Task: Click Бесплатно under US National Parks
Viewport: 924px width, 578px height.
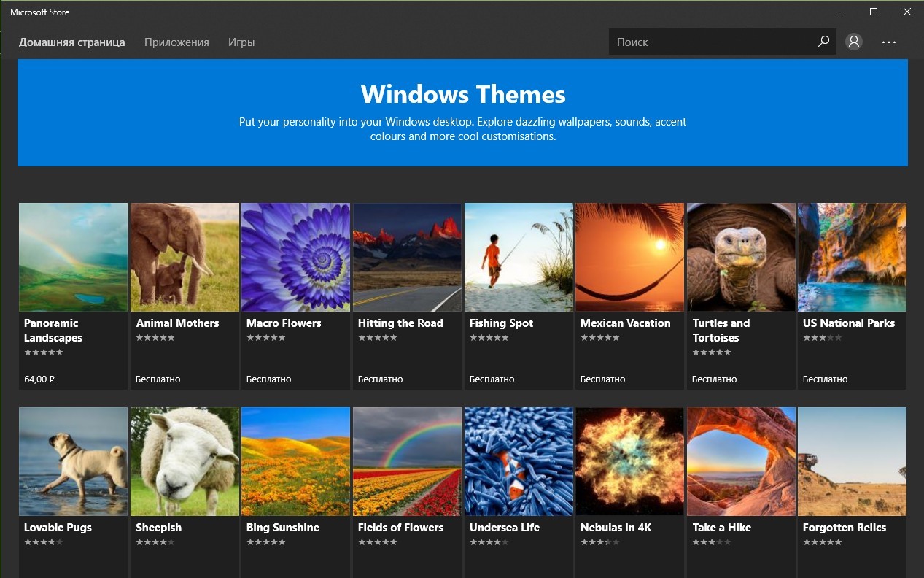Action: pos(826,379)
